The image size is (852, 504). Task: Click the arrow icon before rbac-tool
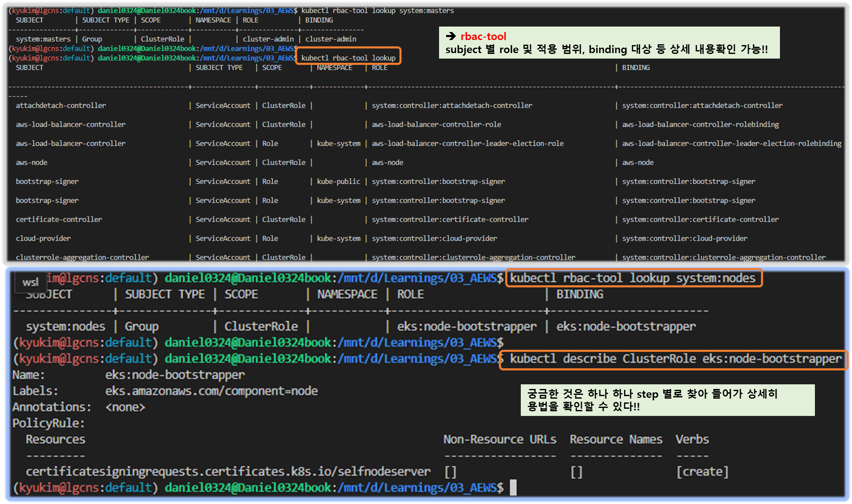(x=450, y=36)
